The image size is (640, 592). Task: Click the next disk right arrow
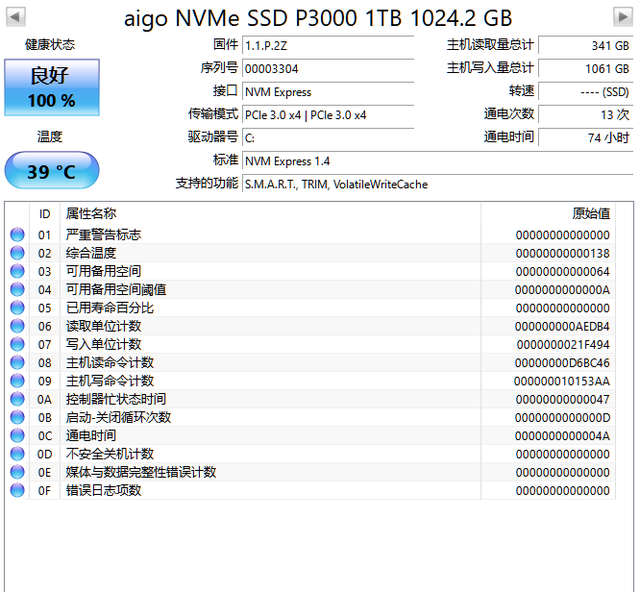(x=622, y=18)
